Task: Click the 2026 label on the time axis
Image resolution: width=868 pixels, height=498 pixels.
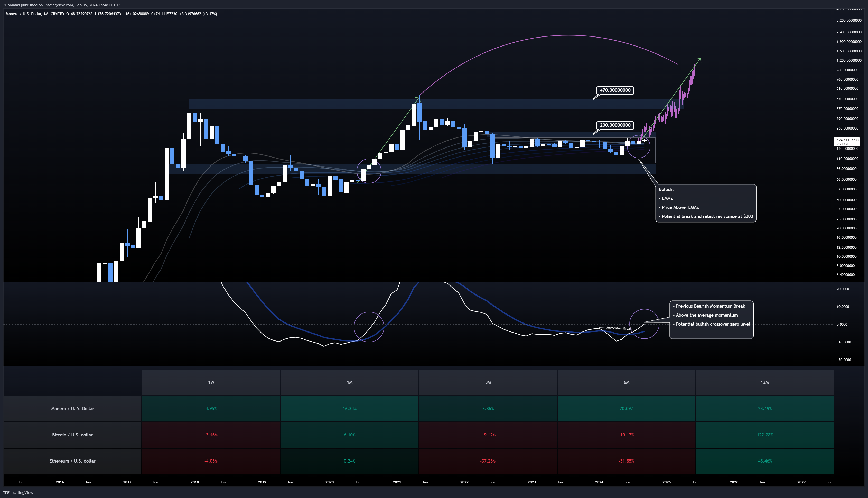Action: [x=734, y=482]
